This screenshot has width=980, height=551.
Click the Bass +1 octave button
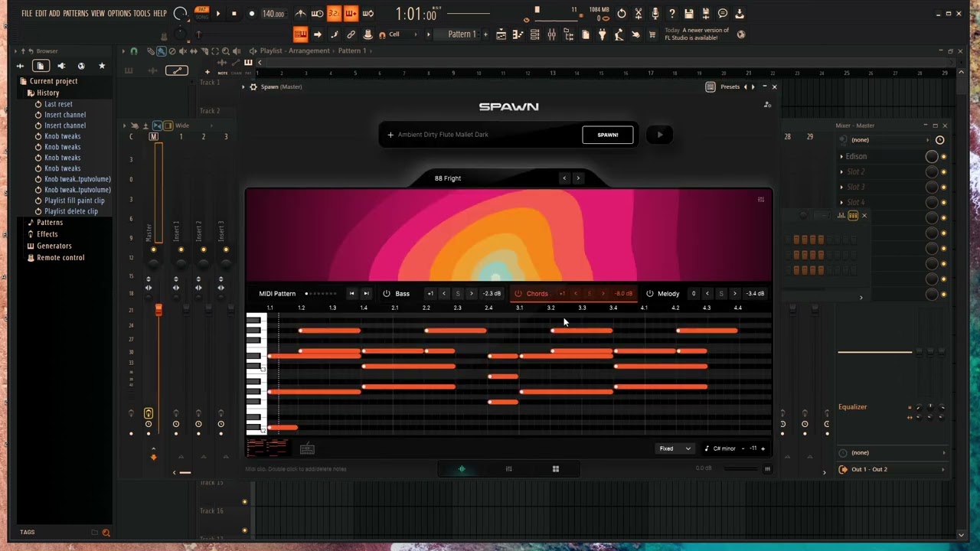(x=430, y=294)
